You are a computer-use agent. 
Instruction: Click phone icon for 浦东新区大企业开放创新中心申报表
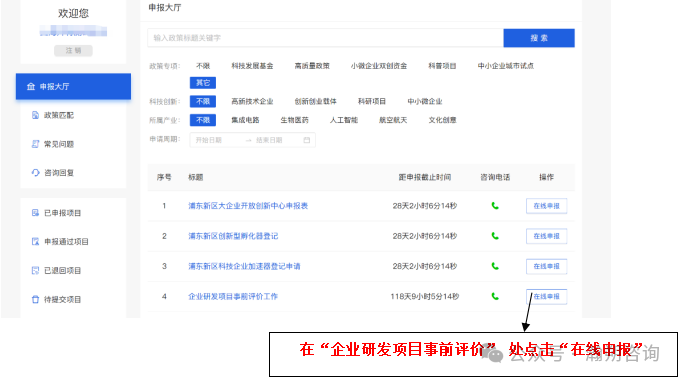[x=495, y=206]
